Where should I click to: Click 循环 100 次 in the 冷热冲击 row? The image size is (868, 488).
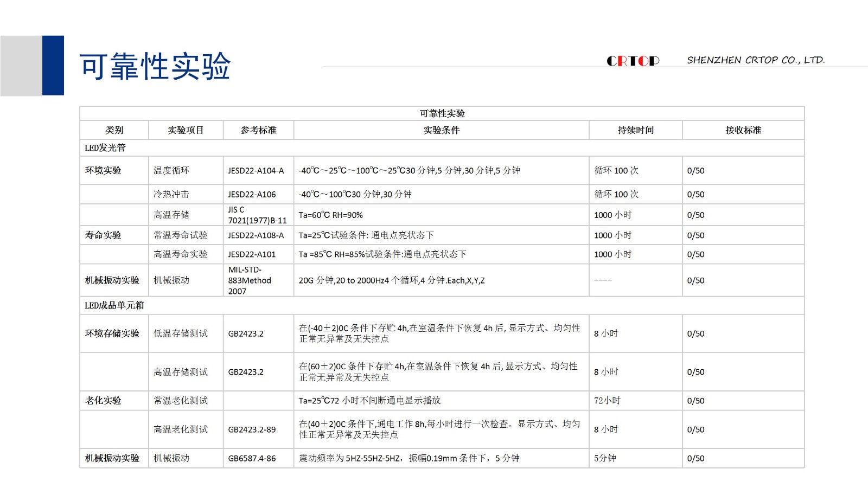[635, 194]
